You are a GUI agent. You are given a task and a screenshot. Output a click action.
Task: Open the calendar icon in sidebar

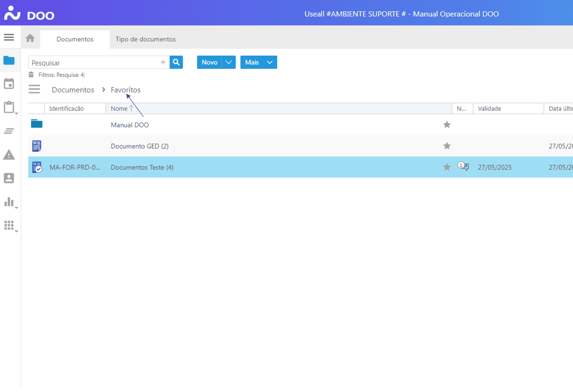click(9, 84)
